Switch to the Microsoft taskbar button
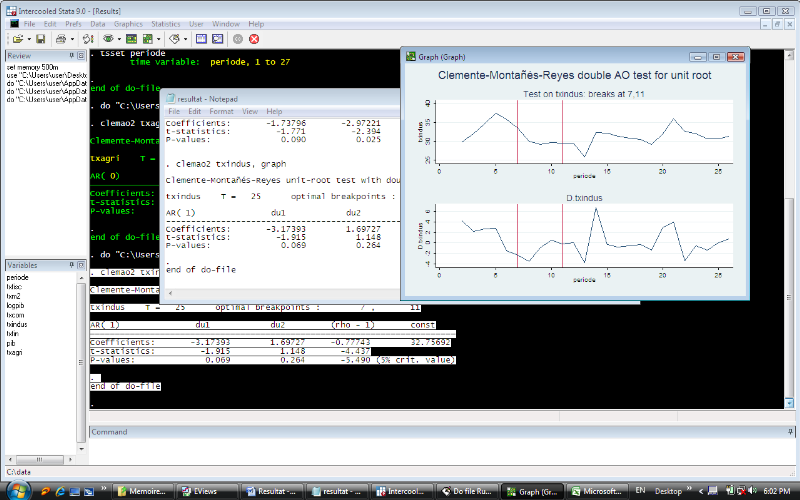This screenshot has width=800, height=500. tap(598, 491)
